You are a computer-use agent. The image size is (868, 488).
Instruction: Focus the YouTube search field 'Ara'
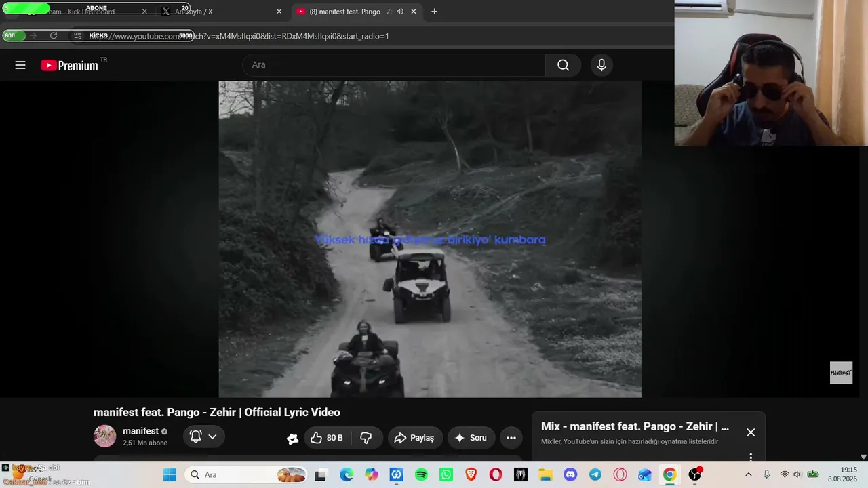pyautogui.click(x=394, y=65)
